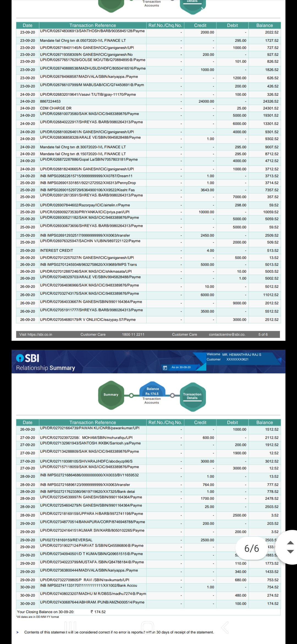Select the '5 of 6' page label
The height and width of the screenshot is (644, 297).
click(x=263, y=334)
